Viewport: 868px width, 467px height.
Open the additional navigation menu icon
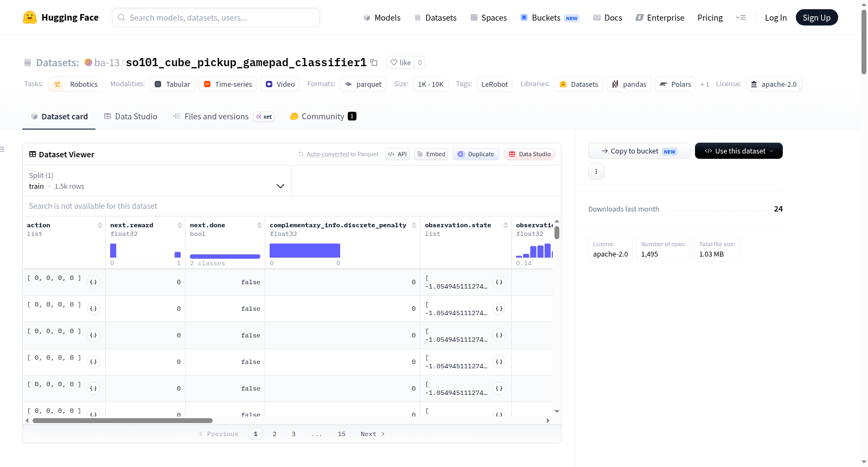741,17
